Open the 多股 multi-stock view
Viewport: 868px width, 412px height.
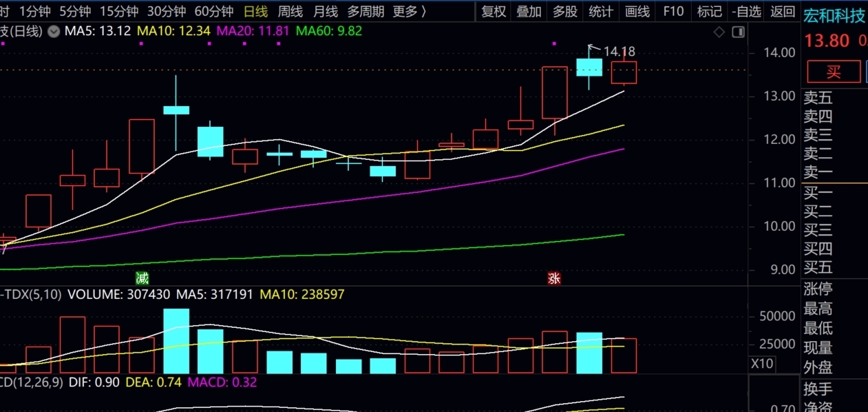565,11
